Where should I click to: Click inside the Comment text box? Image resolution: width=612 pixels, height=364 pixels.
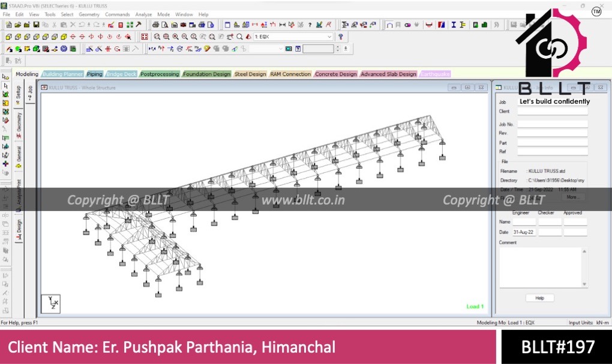(x=540, y=267)
